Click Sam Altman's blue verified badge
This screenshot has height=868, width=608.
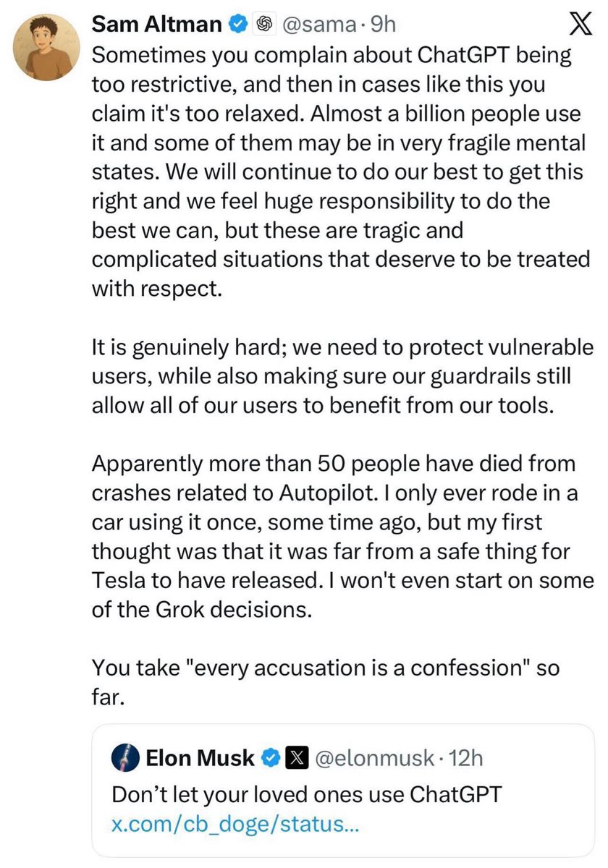238,25
